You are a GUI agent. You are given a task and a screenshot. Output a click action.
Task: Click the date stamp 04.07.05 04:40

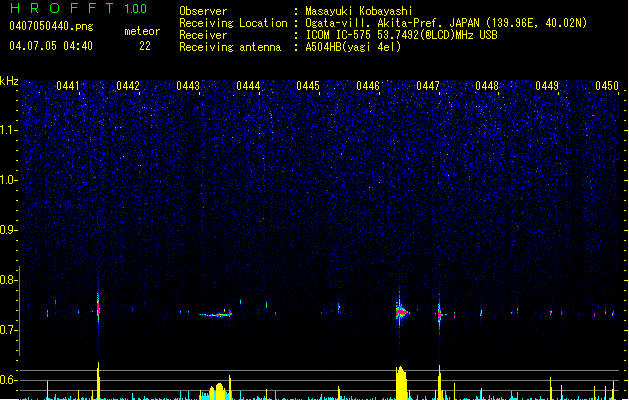click(x=51, y=46)
